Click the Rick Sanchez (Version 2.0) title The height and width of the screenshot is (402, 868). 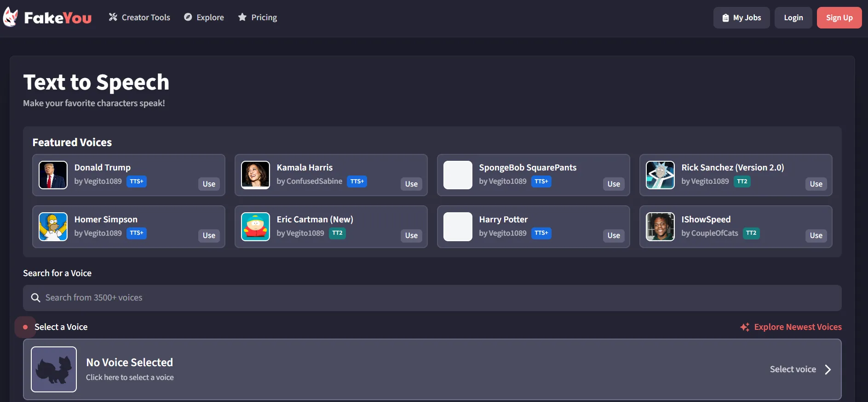click(733, 168)
